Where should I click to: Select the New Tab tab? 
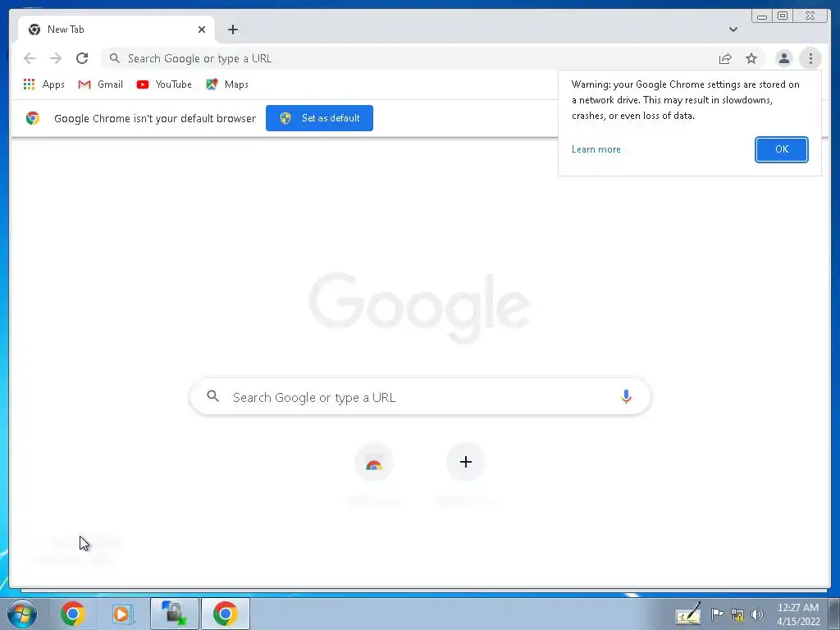(116, 30)
